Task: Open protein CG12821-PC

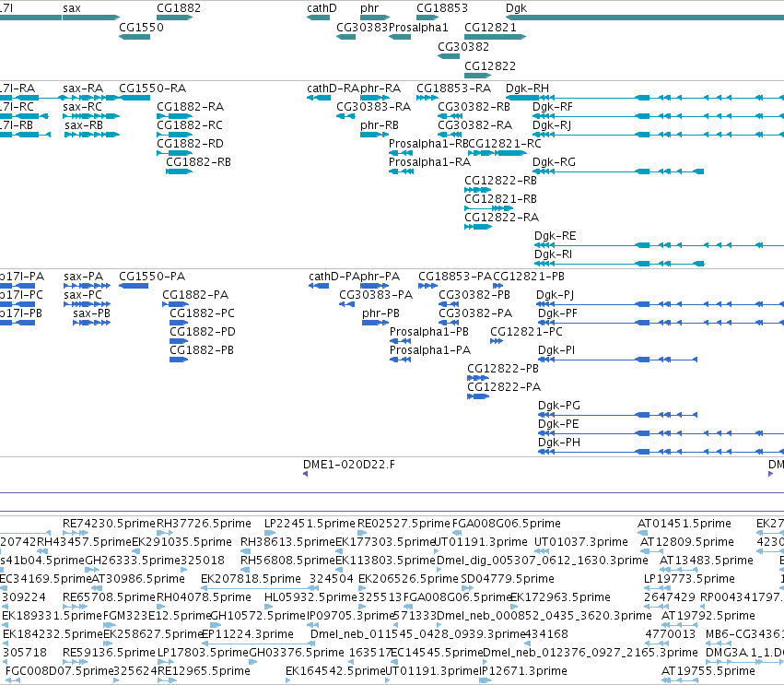Action: (526, 332)
